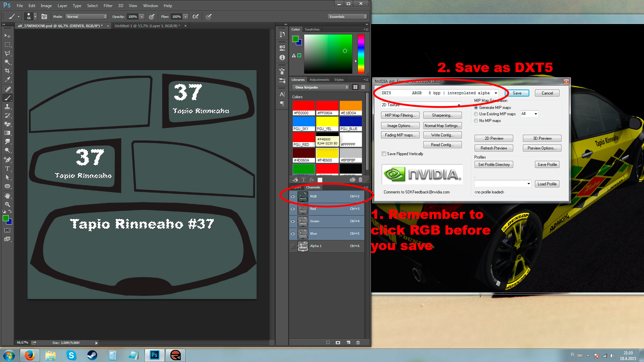644x362 pixels.
Task: Click Normal Map Settings button
Action: point(442,126)
